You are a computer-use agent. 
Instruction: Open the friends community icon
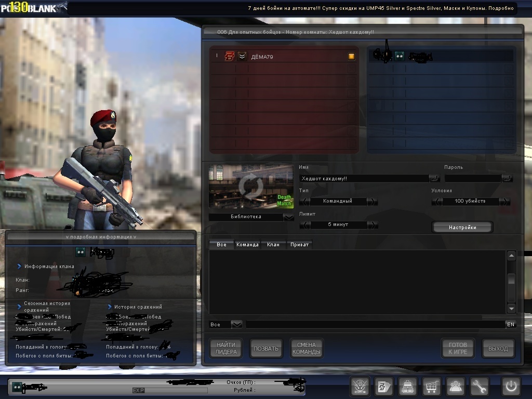(456, 387)
